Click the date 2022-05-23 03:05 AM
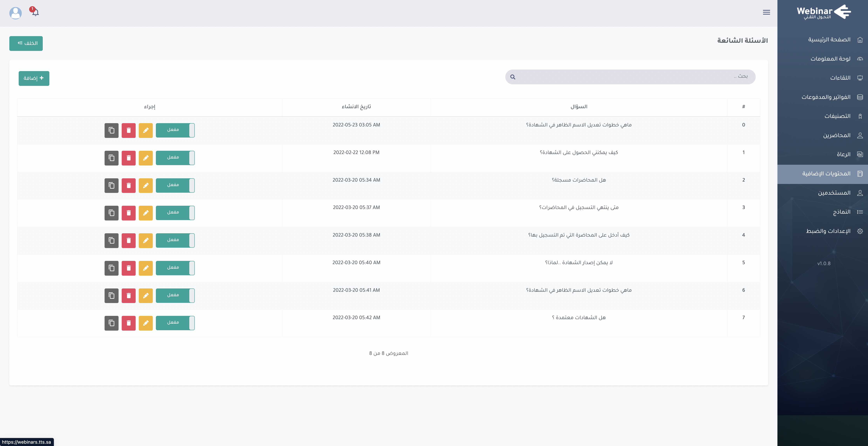 click(x=356, y=125)
